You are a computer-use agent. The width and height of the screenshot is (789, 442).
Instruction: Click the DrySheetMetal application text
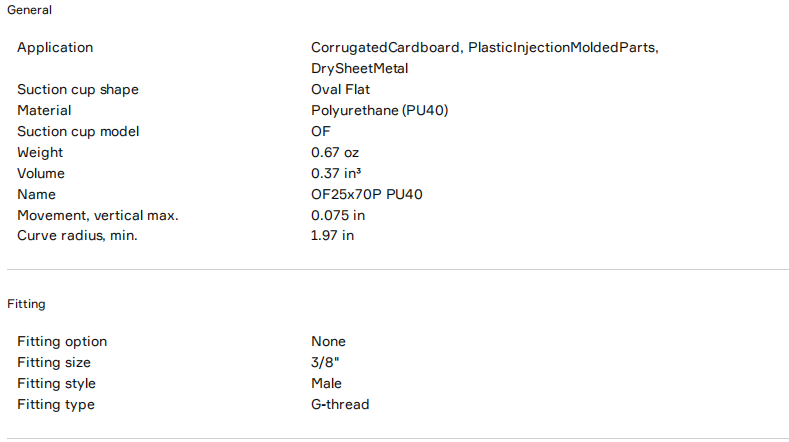[360, 69]
